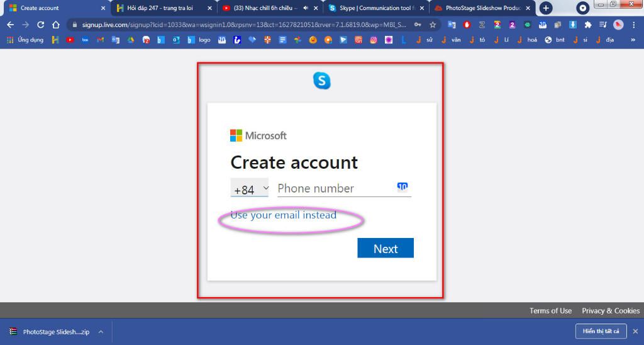644x345 pixels.
Task: Click the Skype logo above the form
Action: [x=321, y=80]
